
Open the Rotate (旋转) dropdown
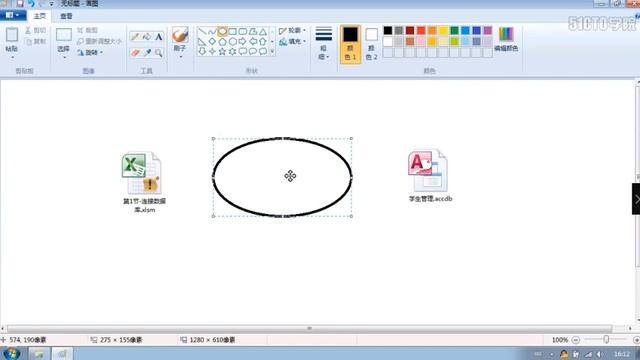click(x=90, y=53)
